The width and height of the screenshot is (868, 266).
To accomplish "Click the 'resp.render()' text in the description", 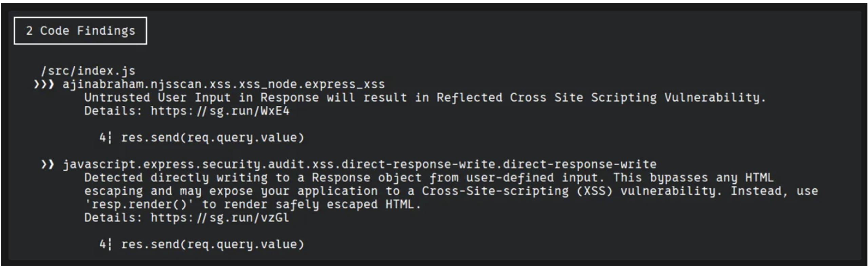I will click(x=139, y=204).
